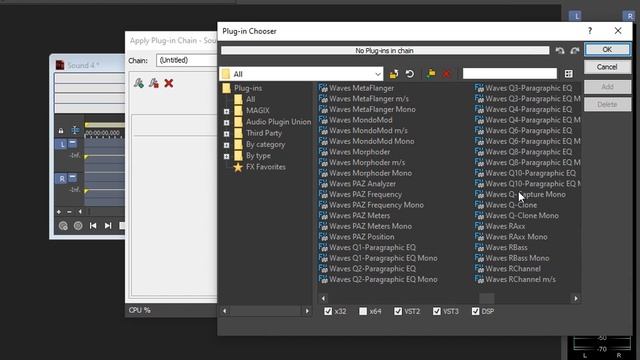
Task: Click the minus button beside L channel
Action: click(72, 144)
